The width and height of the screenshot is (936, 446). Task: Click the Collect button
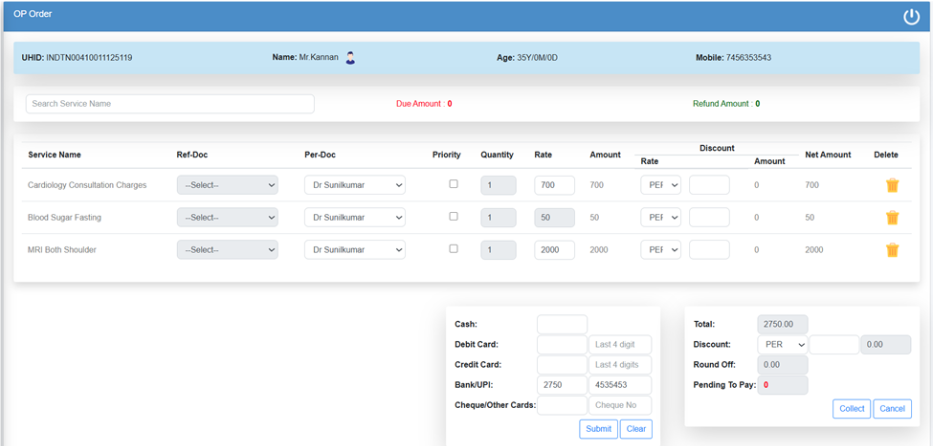tap(851, 408)
